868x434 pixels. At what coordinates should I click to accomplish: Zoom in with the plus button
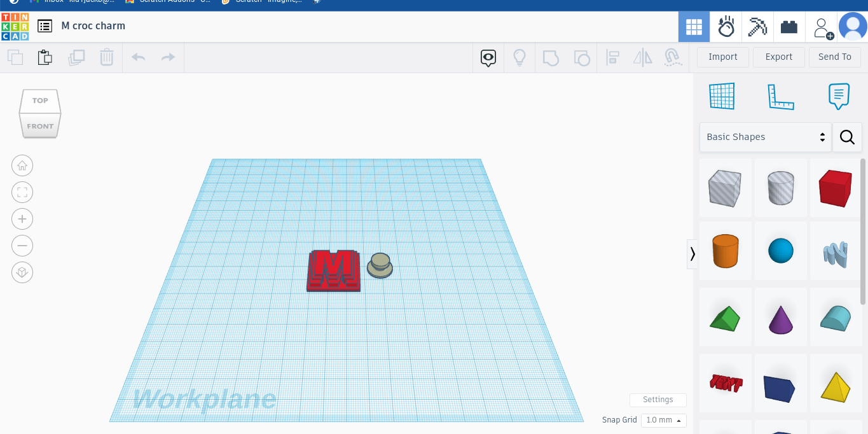pos(22,220)
